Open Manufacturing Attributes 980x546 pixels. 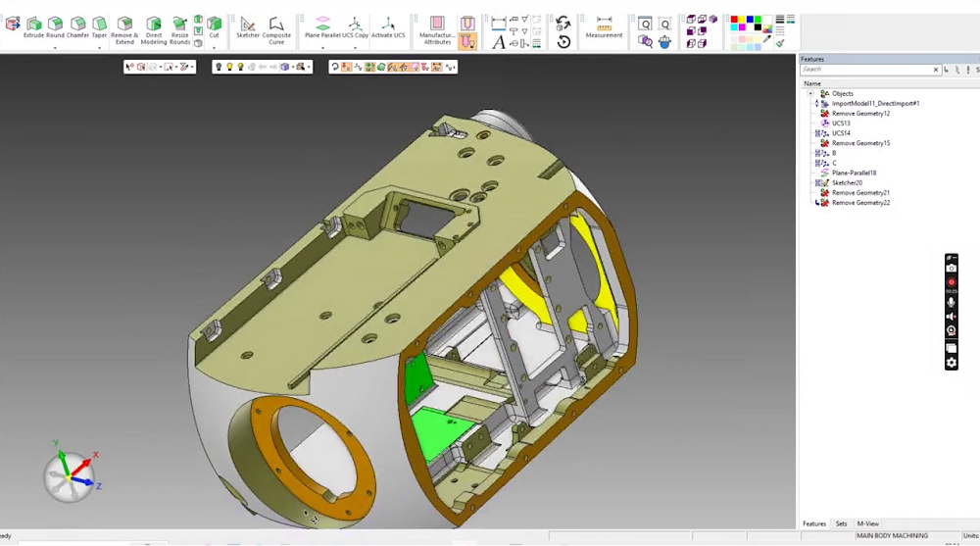pyautogui.click(x=437, y=27)
